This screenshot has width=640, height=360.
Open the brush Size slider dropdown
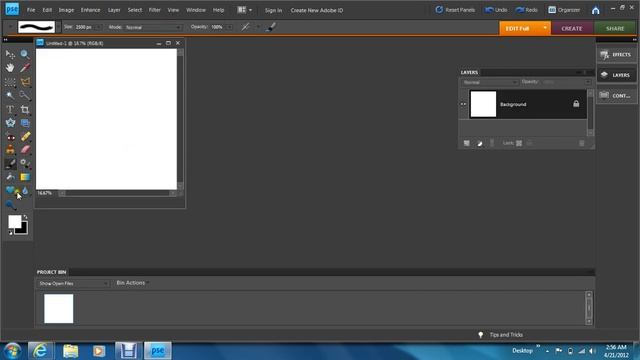(98, 27)
